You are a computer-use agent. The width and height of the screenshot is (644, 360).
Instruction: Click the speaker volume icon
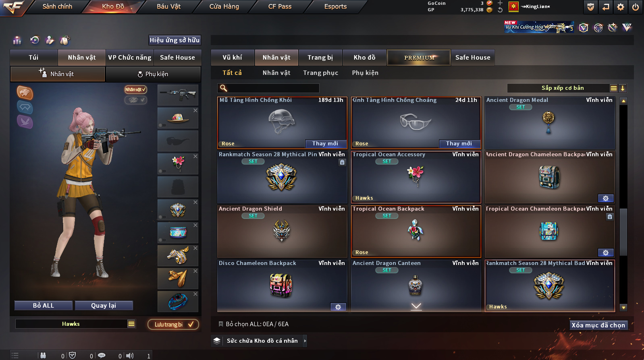[130, 356]
